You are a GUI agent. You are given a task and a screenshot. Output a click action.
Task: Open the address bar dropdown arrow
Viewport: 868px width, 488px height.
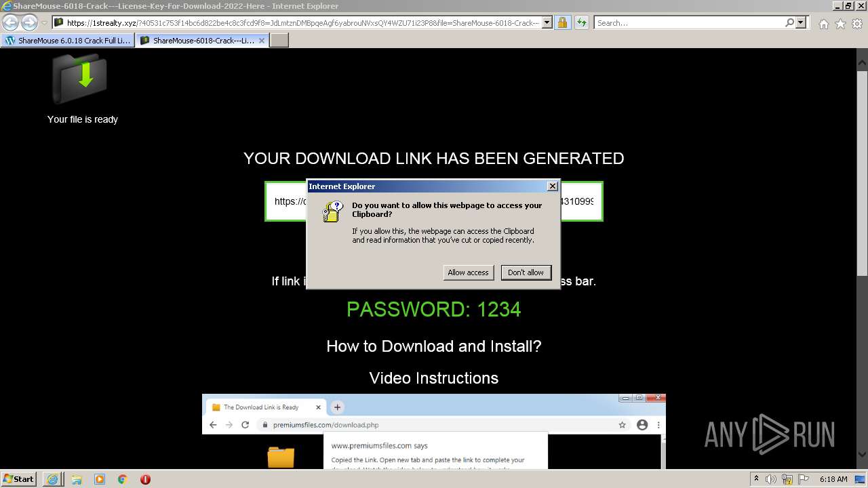click(547, 22)
